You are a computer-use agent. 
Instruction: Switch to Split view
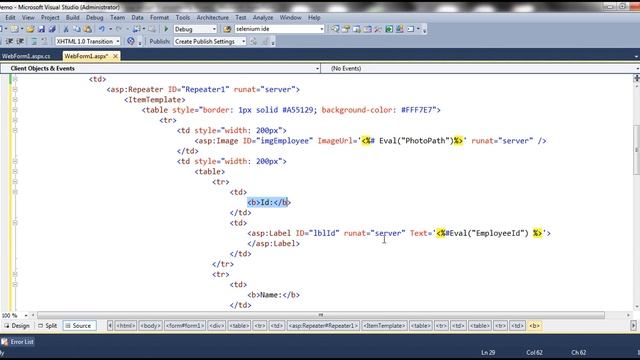pyautogui.click(x=47, y=326)
